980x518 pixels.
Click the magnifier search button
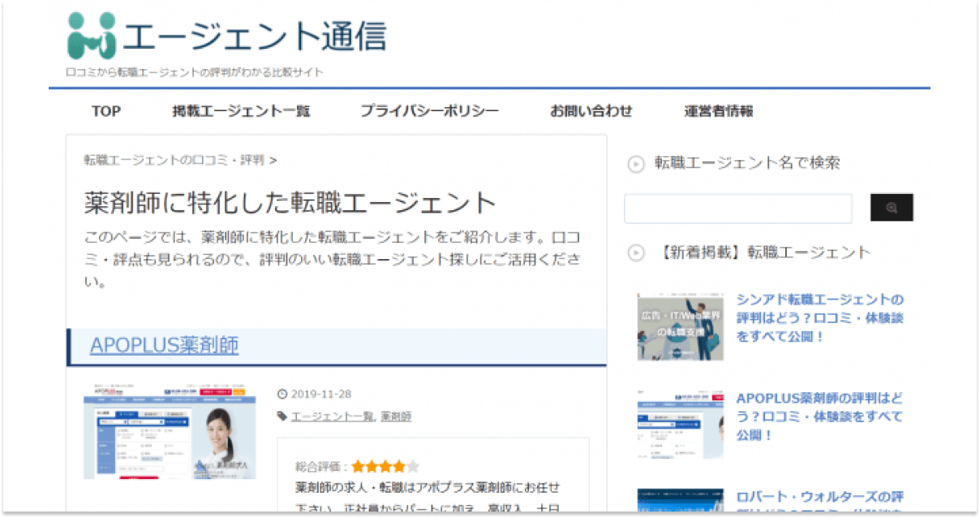click(x=892, y=208)
